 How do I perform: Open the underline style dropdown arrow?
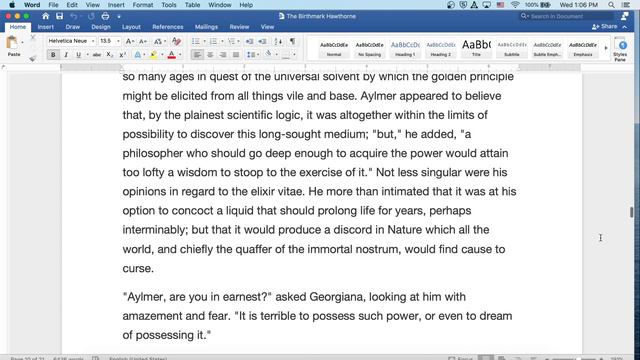click(87, 55)
